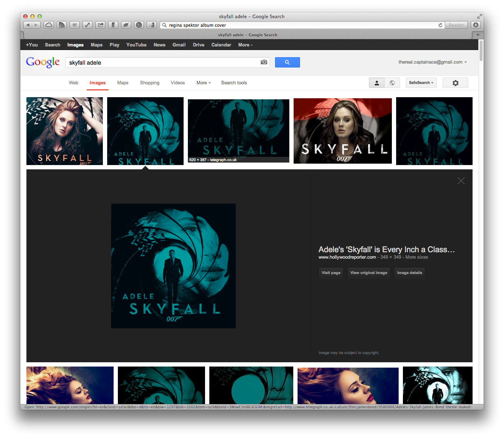Open iCloud Tabs cloud icon
This screenshot has height=438, width=504.
49,25
